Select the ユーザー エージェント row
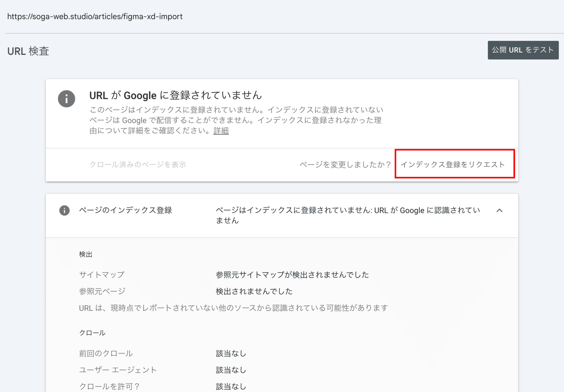 click(117, 370)
